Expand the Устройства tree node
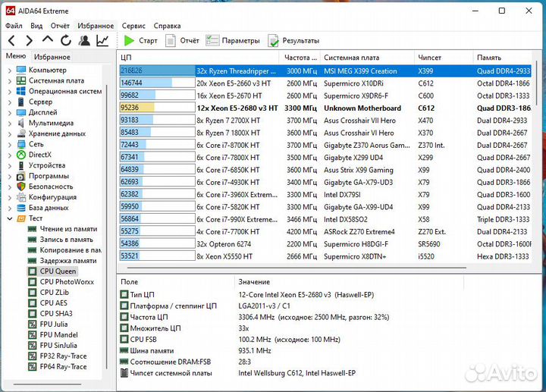This screenshot has width=546, height=392. point(9,166)
